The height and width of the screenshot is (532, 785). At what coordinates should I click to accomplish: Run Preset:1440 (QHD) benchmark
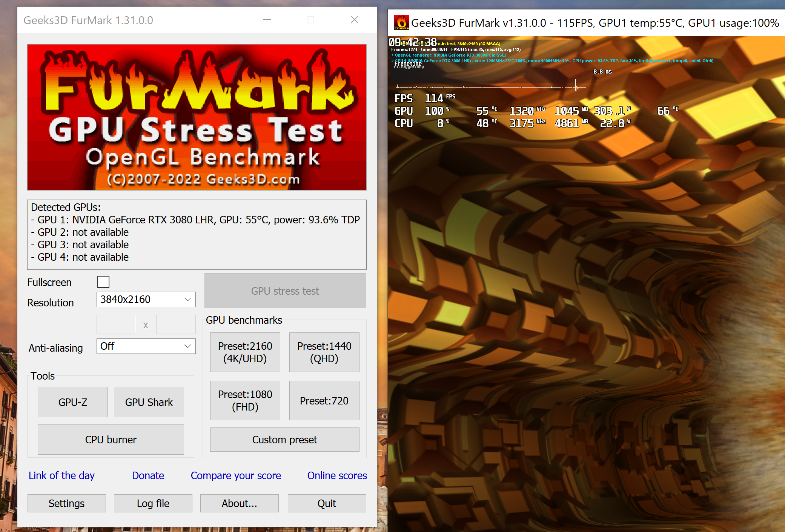click(324, 352)
